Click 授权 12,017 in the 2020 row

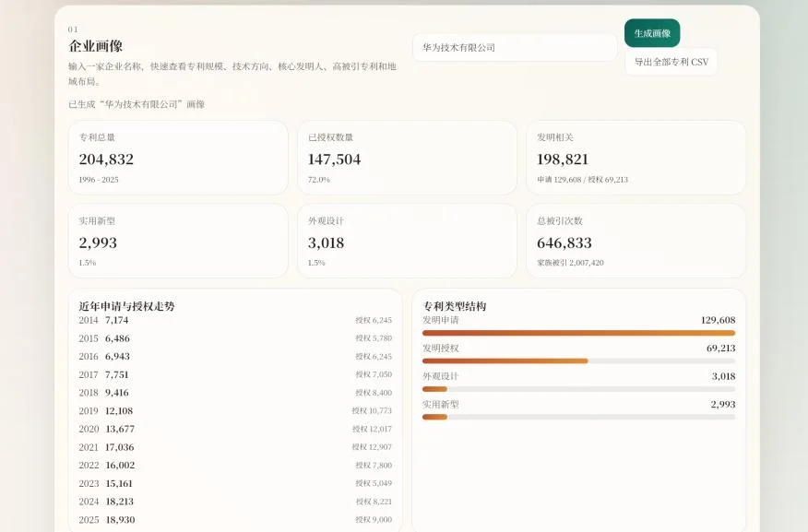point(372,429)
